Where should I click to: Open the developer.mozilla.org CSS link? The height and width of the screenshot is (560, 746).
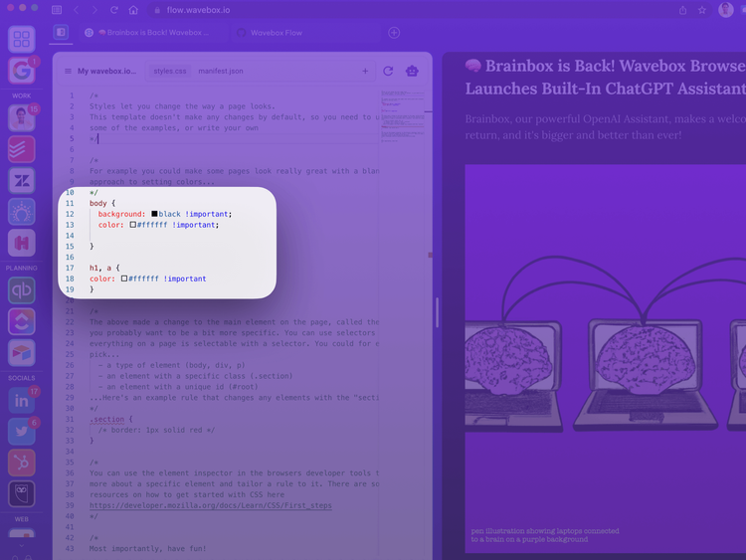click(209, 505)
